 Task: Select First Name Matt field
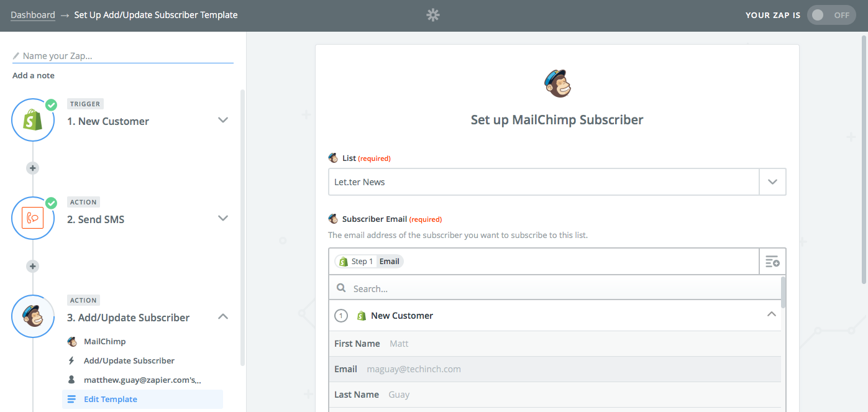tap(555, 344)
